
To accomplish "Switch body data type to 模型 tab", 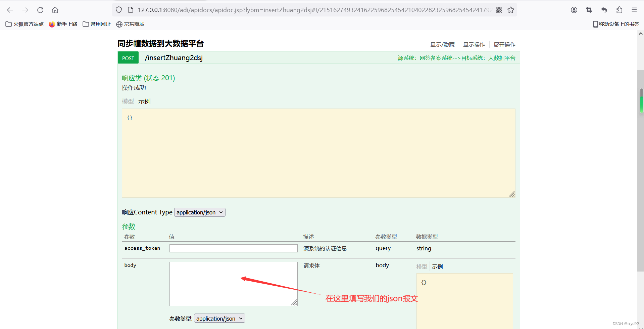I will click(x=422, y=266).
